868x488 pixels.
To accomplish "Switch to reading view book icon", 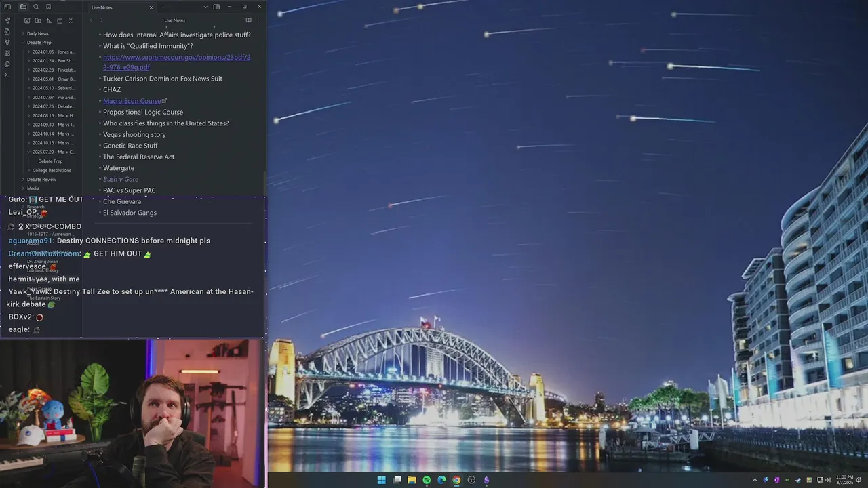I will pos(248,20).
